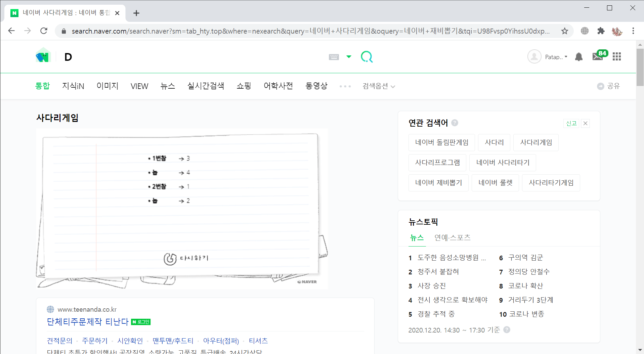Open news topic 전시 생각으로 확보해야
Screen dimensions: 644x354
pyautogui.click(x=452, y=300)
